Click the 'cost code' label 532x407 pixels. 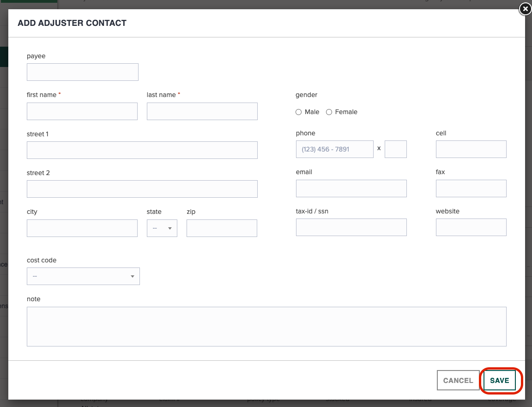pyautogui.click(x=42, y=261)
